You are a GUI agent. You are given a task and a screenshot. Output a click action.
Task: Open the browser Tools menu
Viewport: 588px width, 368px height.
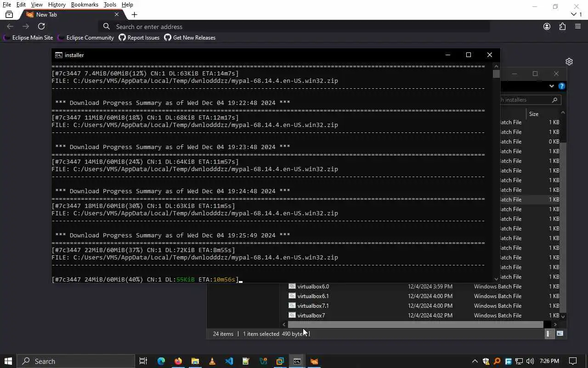point(110,5)
